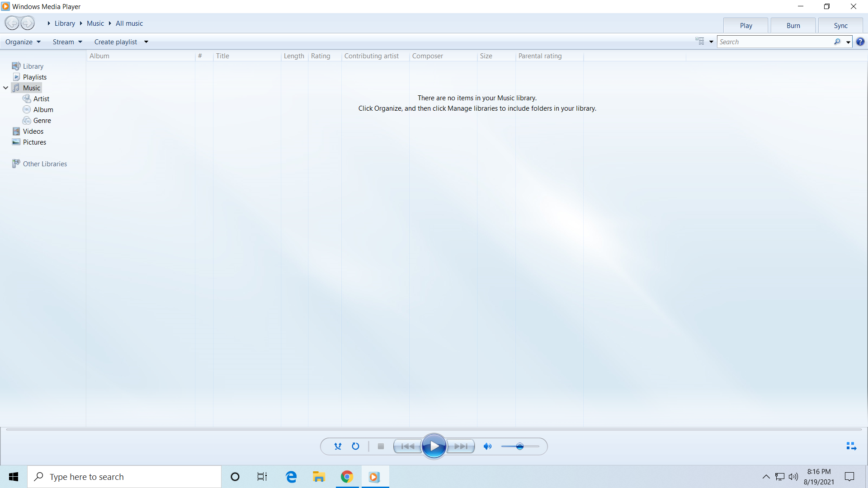Open the Create playlist dropdown arrow
This screenshot has width=868, height=488.
[146, 42]
